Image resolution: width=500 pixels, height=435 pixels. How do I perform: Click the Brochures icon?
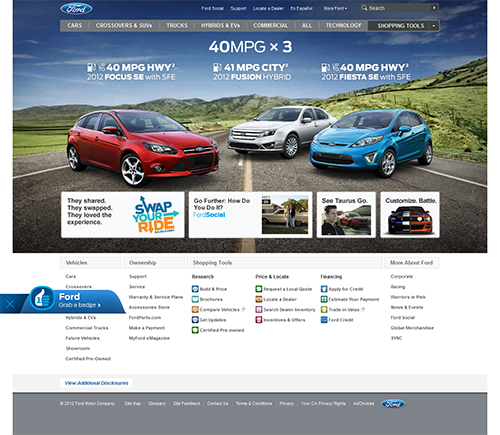coord(195,299)
